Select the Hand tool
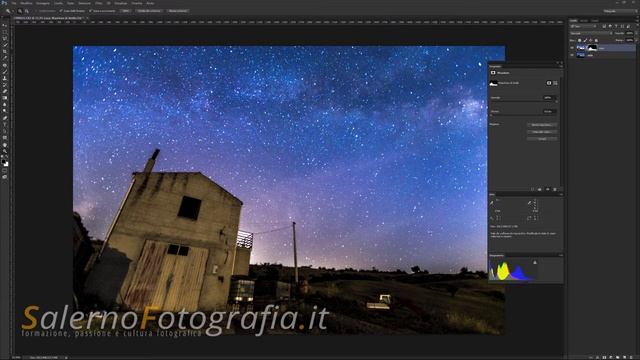Image resolution: width=640 pixels, height=360 pixels. 4,144
